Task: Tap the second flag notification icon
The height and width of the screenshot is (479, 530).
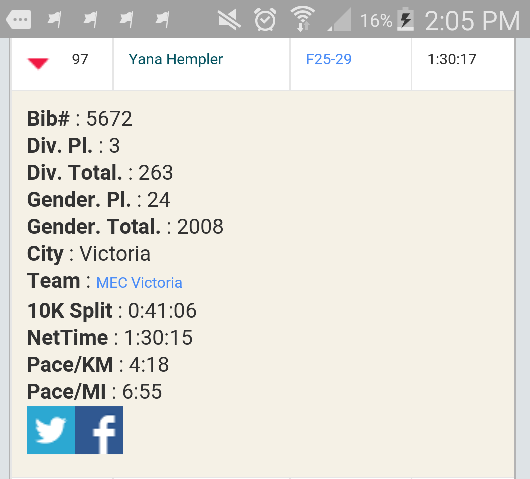Action: pyautogui.click(x=90, y=19)
